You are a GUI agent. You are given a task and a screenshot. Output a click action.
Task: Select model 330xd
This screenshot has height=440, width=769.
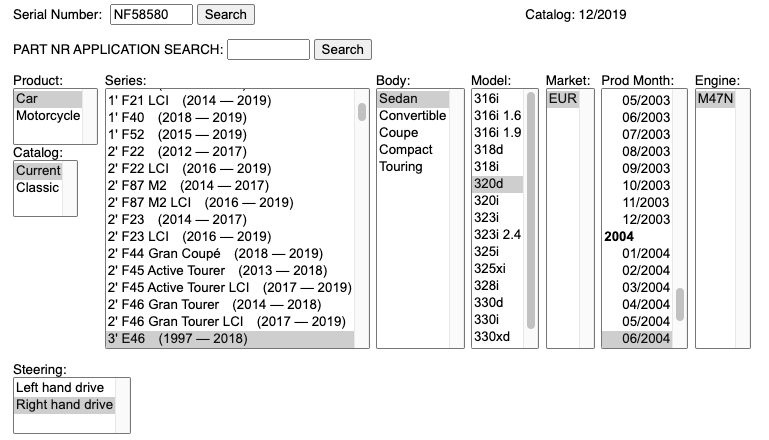tap(498, 337)
